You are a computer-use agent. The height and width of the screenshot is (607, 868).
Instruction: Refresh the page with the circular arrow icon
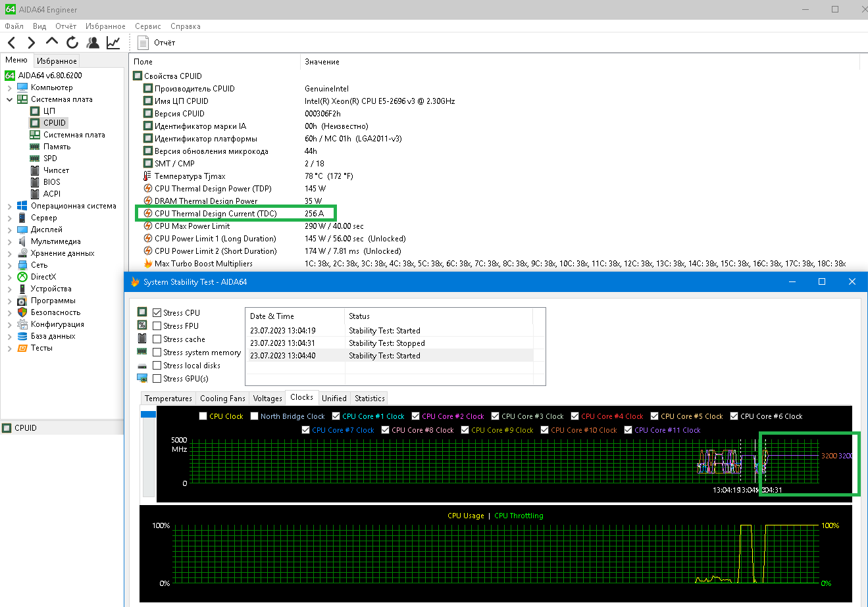(x=72, y=43)
